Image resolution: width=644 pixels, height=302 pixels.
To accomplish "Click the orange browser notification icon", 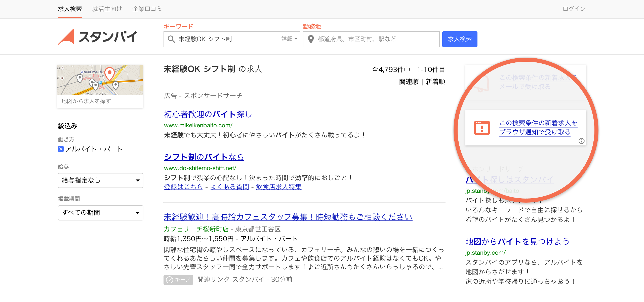I will pos(482,128).
